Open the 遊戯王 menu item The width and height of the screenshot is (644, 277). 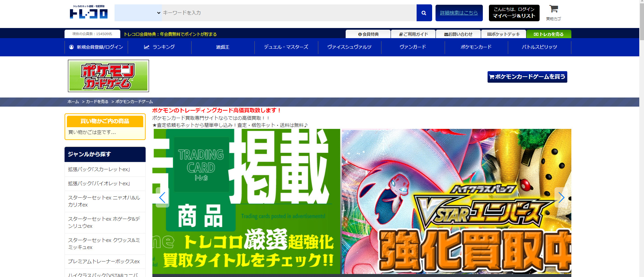[223, 47]
